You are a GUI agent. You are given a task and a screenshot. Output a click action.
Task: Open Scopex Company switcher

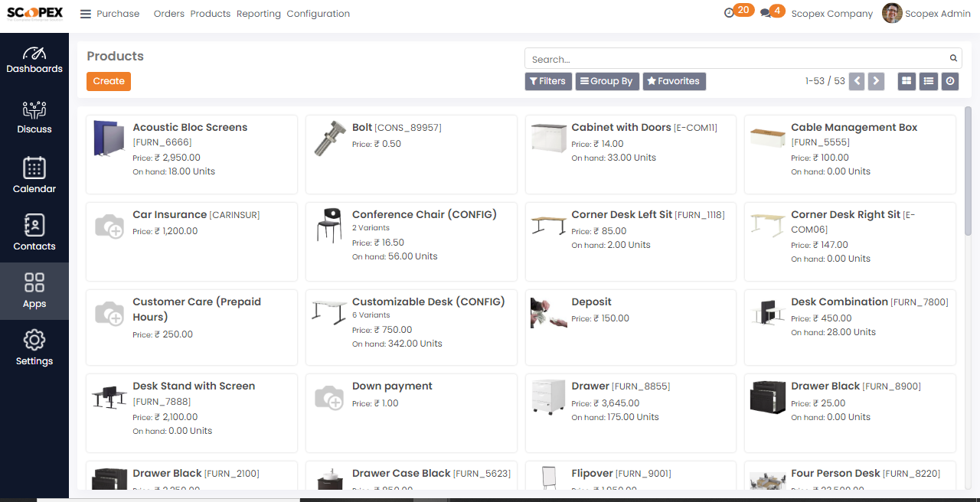click(831, 14)
